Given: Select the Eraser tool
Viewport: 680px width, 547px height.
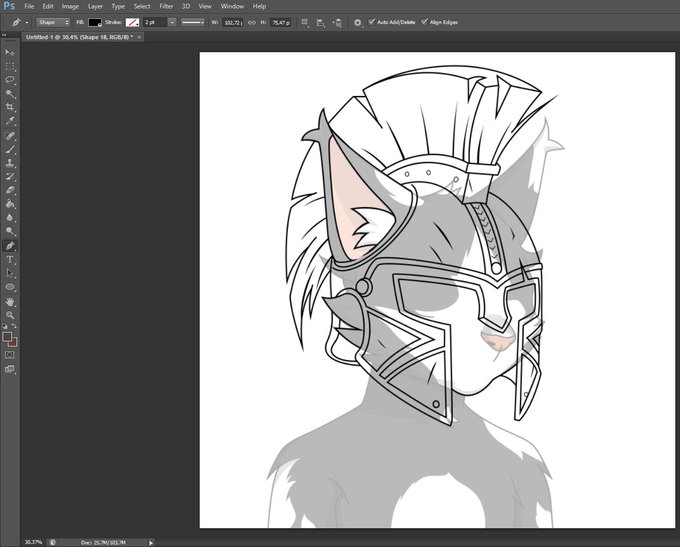Looking at the screenshot, I should [10, 190].
